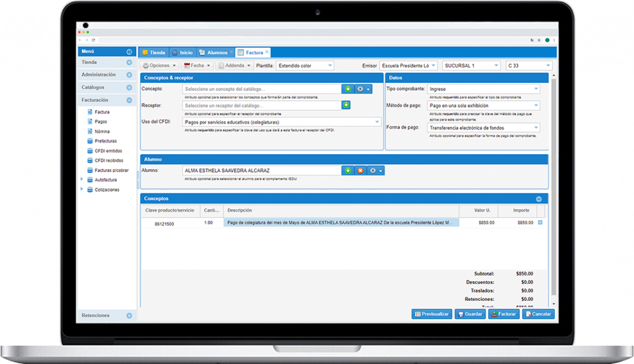
Task: Collapse the Facturación sidebar section
Action: pos(129,100)
